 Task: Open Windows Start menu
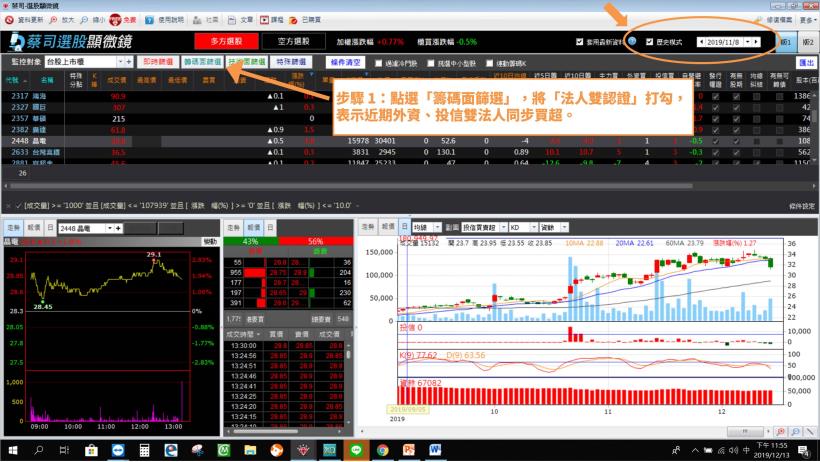coord(13,450)
